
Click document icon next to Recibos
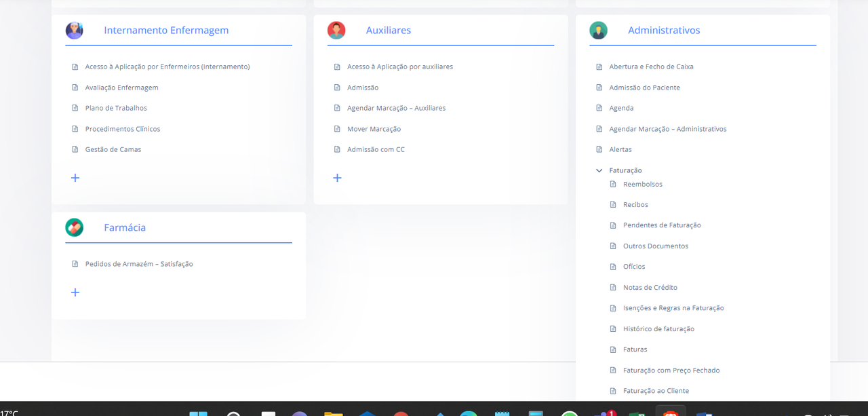(613, 204)
